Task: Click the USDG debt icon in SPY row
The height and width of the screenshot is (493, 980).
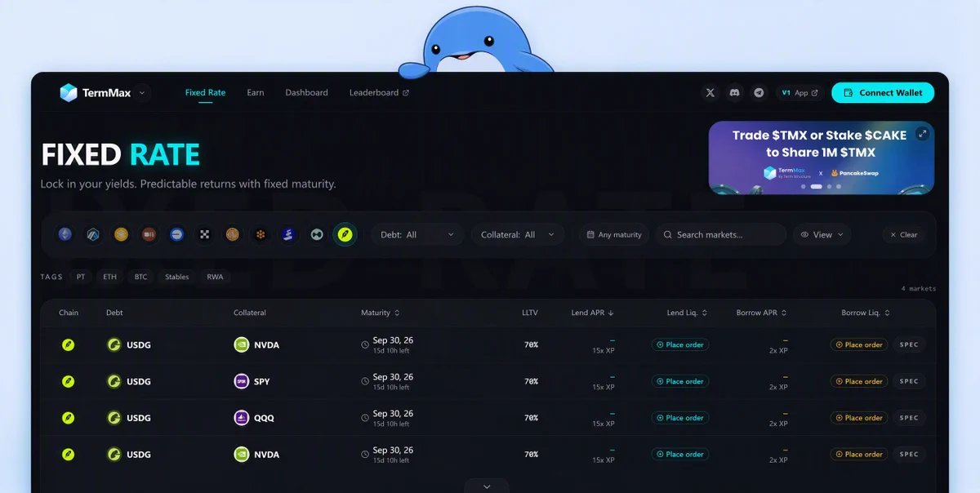Action: [x=114, y=381]
